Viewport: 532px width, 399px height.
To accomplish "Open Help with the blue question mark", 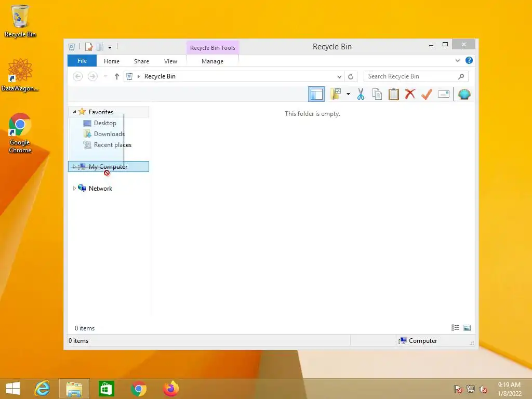I will [x=469, y=60].
